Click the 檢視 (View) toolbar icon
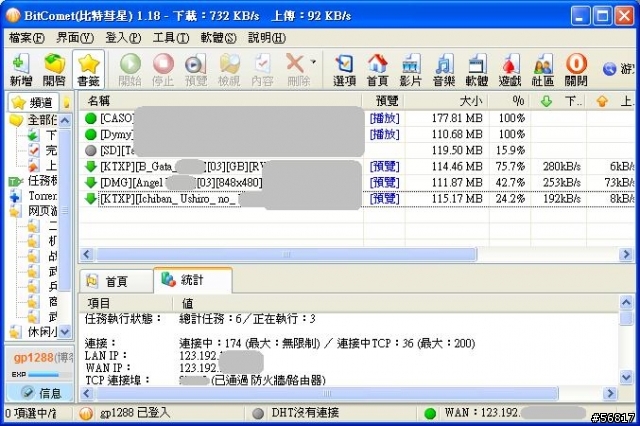 pyautogui.click(x=229, y=69)
